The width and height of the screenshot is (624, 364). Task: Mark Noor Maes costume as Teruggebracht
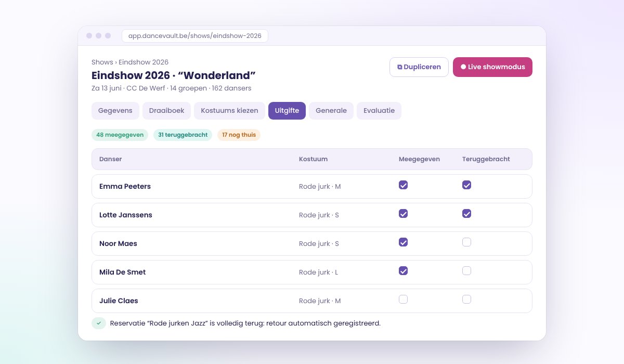pyautogui.click(x=466, y=242)
